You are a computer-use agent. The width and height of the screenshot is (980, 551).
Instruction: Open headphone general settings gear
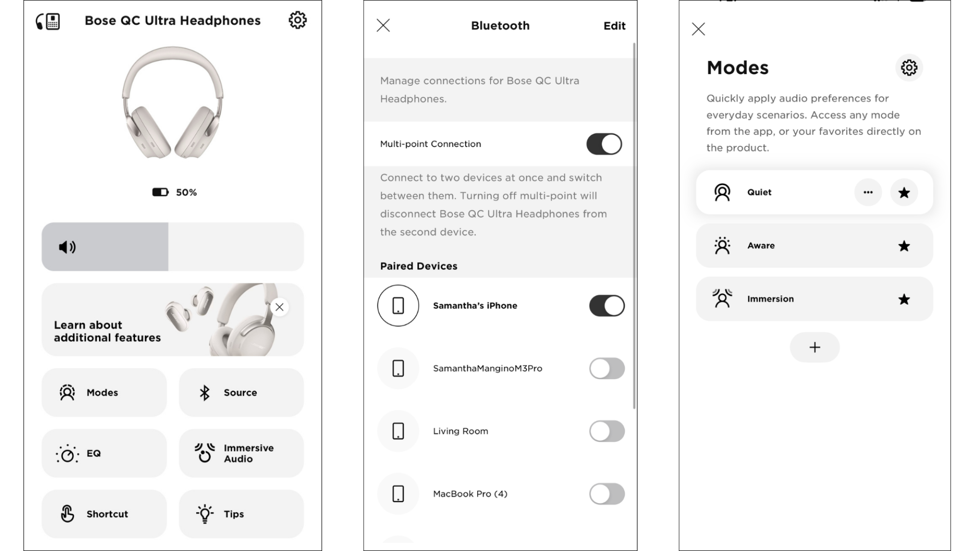297,20
